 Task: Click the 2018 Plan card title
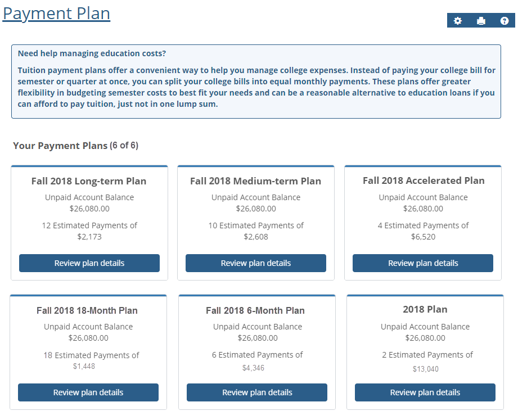(425, 309)
